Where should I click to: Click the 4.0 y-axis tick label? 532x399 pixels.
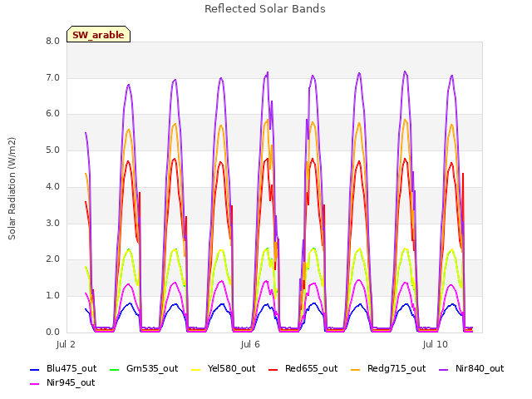[x=52, y=186]
